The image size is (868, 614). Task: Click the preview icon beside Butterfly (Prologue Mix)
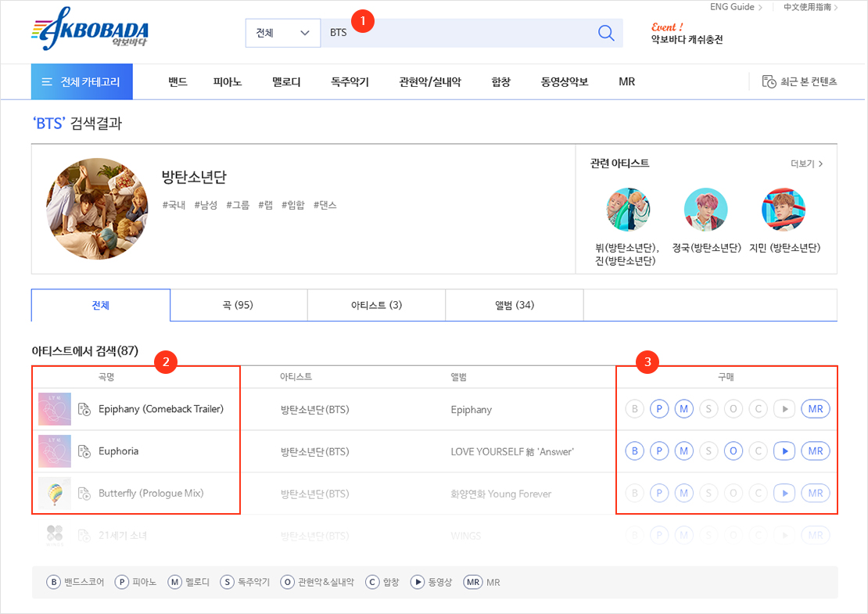84,494
